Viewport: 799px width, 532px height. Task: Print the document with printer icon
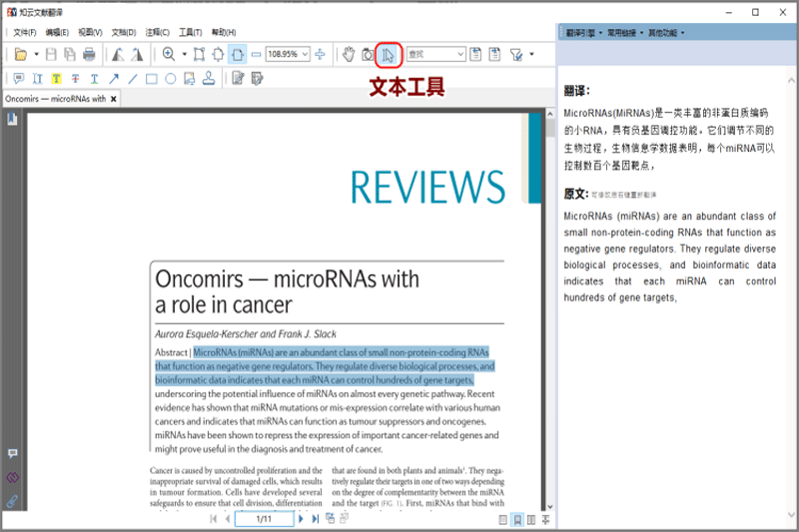pos(89,54)
